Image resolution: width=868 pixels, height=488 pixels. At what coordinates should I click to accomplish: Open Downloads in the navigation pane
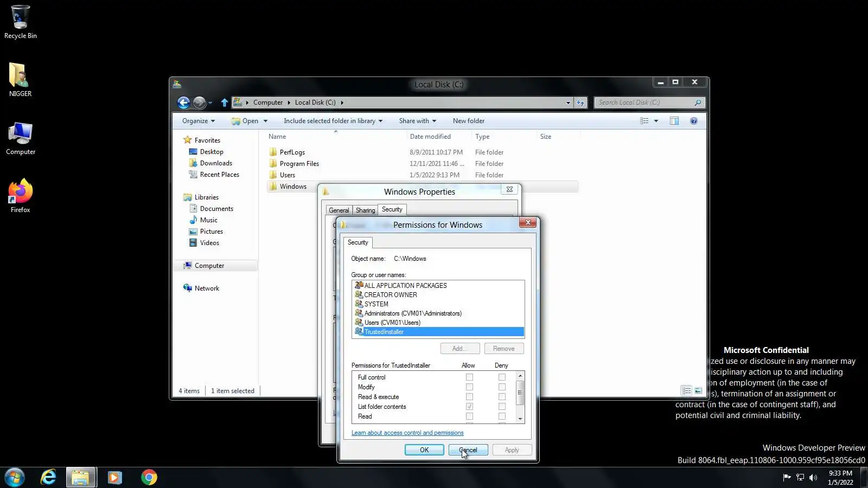(216, 163)
